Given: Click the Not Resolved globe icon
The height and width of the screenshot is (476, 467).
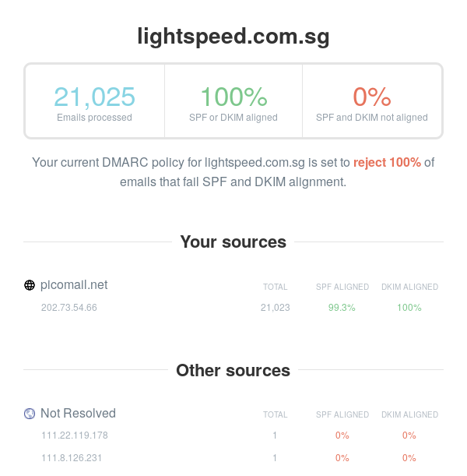Looking at the screenshot, I should (30, 414).
